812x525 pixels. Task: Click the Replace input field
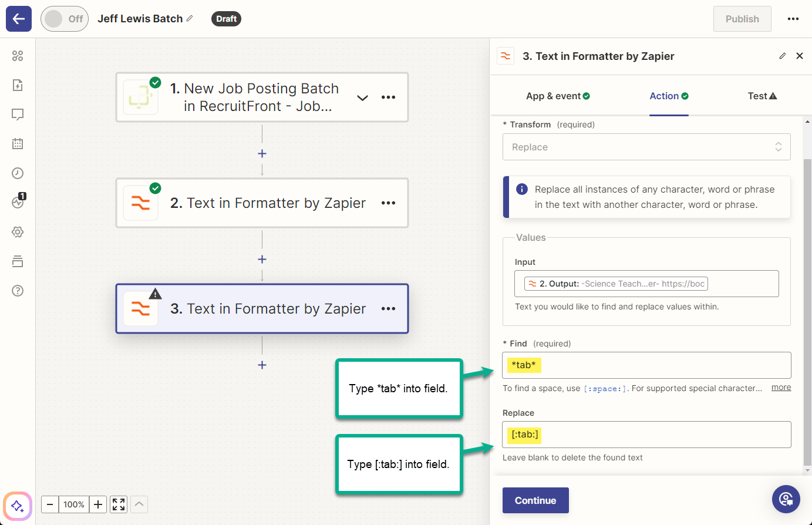[646, 435]
